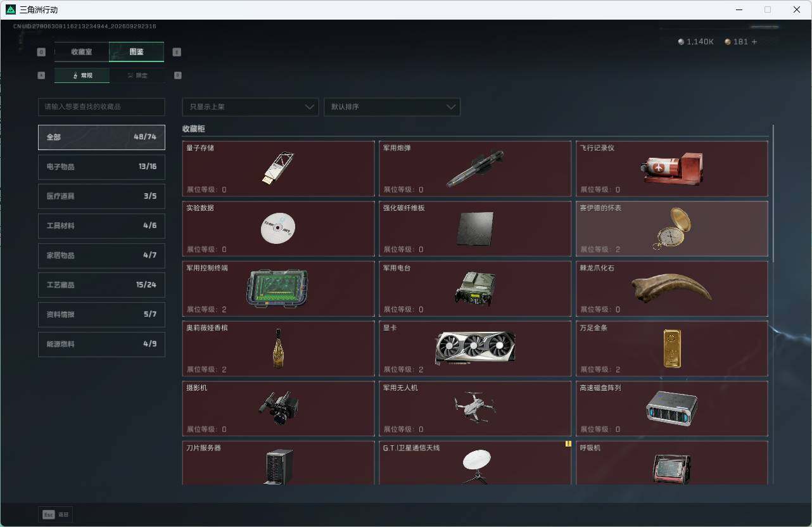
Task: Click the collection list vertical scrollbar
Action: coord(773,193)
